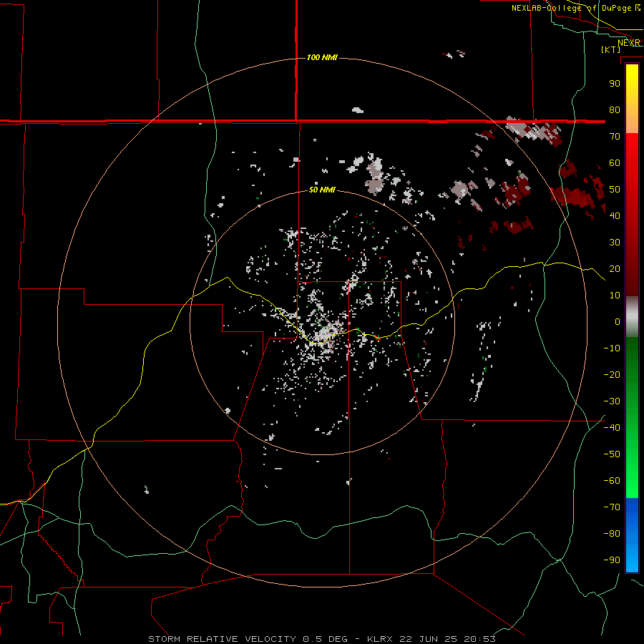The width and height of the screenshot is (644, 644).
Task: Select the gray zero-velocity color bar segment
Action: 632,317
